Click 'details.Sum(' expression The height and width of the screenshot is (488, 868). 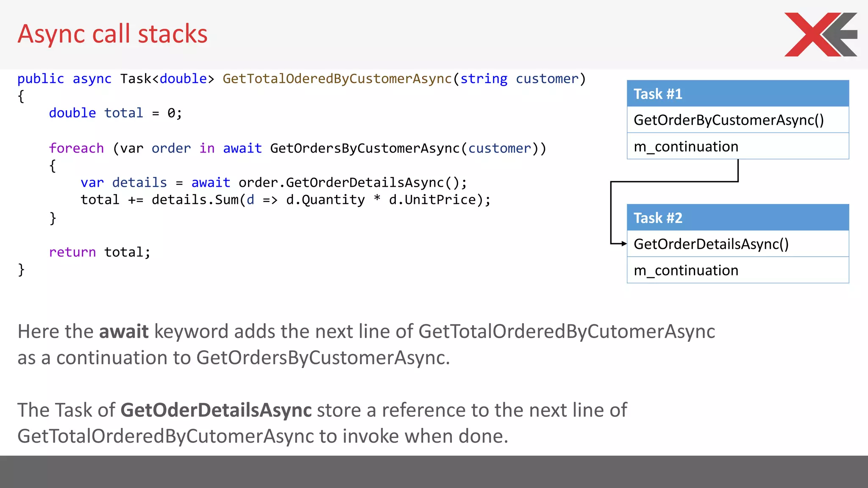(x=199, y=200)
